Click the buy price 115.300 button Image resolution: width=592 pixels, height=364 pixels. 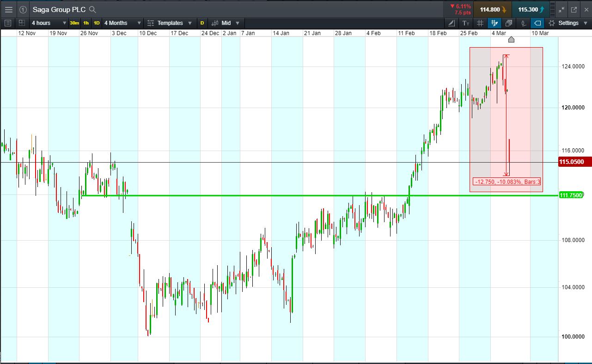click(531, 9)
